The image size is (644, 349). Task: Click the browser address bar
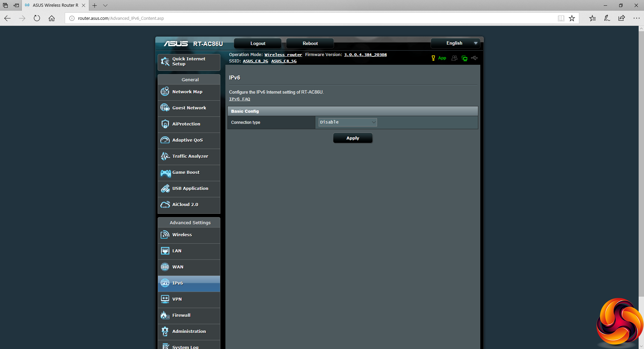click(x=312, y=18)
